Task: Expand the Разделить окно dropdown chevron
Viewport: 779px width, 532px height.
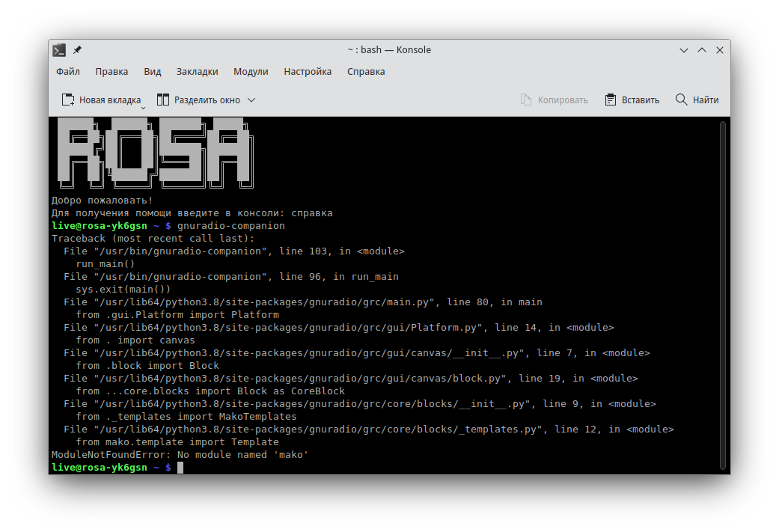Action: click(251, 100)
